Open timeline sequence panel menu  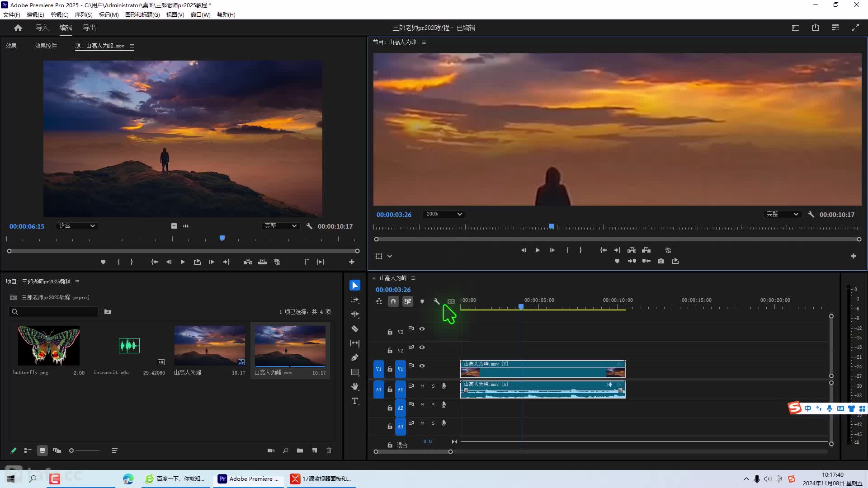coord(413,278)
